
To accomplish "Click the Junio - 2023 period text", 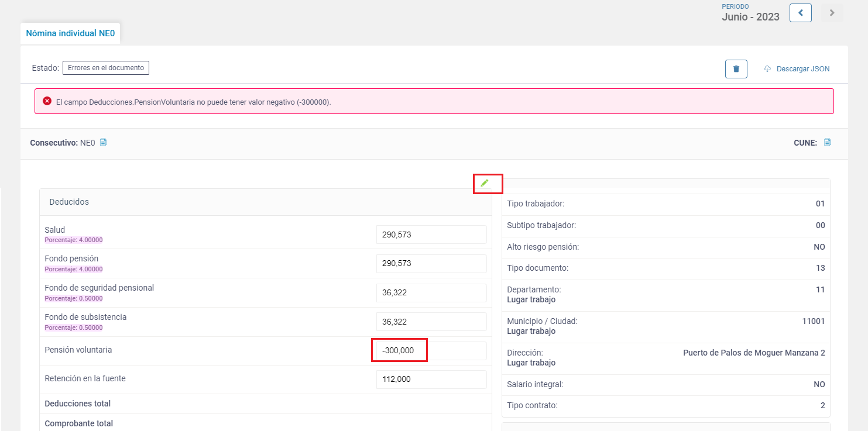I will [x=750, y=17].
